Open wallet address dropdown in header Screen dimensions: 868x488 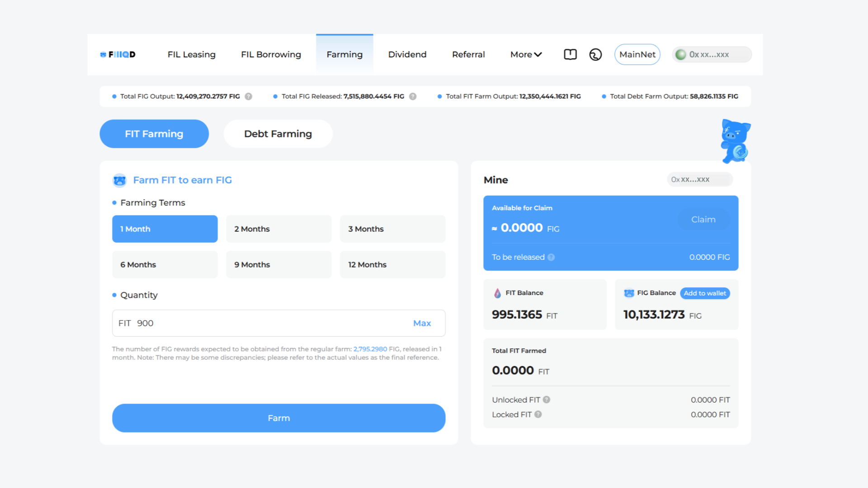click(x=712, y=55)
